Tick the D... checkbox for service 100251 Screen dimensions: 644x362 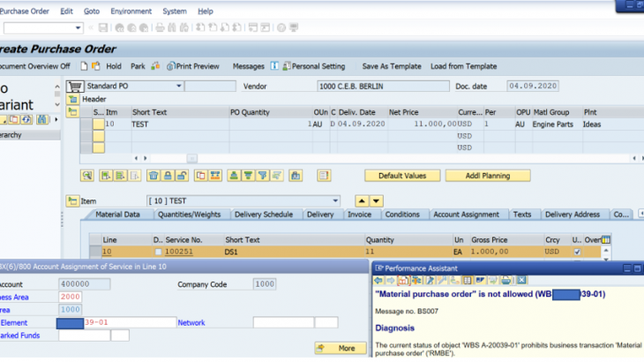[x=159, y=253]
